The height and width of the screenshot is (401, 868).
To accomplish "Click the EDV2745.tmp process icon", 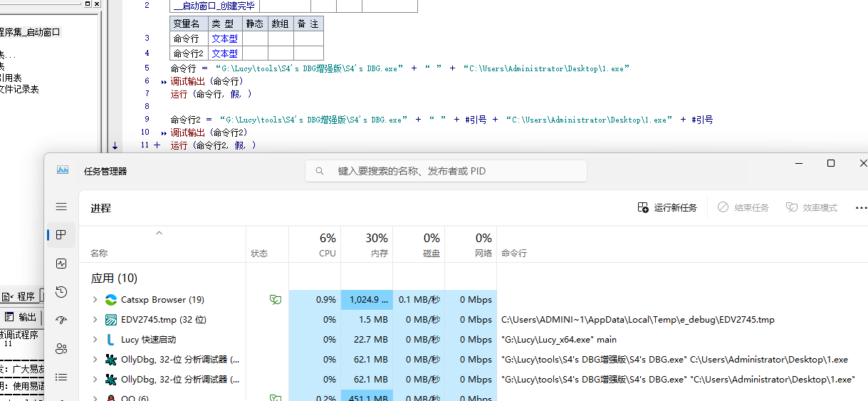I will point(111,320).
